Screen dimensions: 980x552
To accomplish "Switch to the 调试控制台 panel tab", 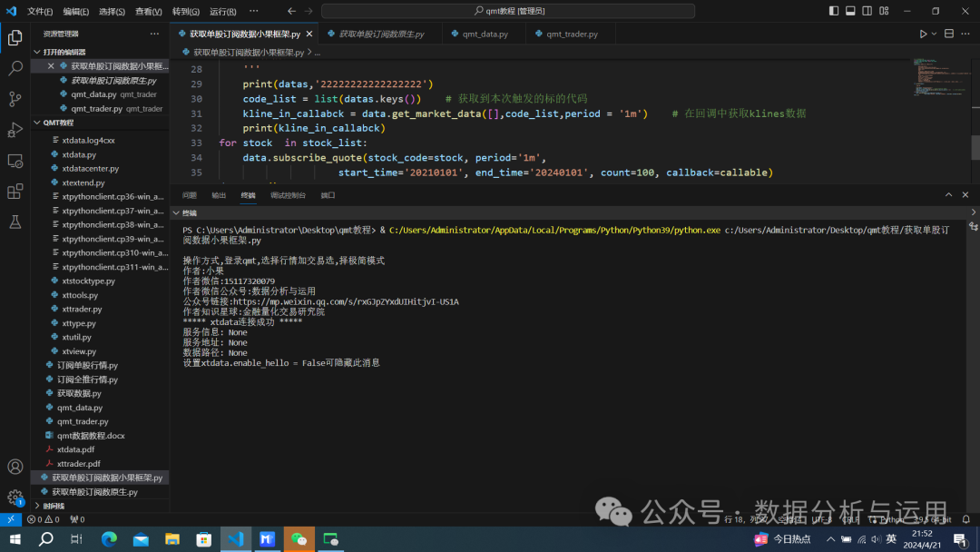I will click(288, 196).
